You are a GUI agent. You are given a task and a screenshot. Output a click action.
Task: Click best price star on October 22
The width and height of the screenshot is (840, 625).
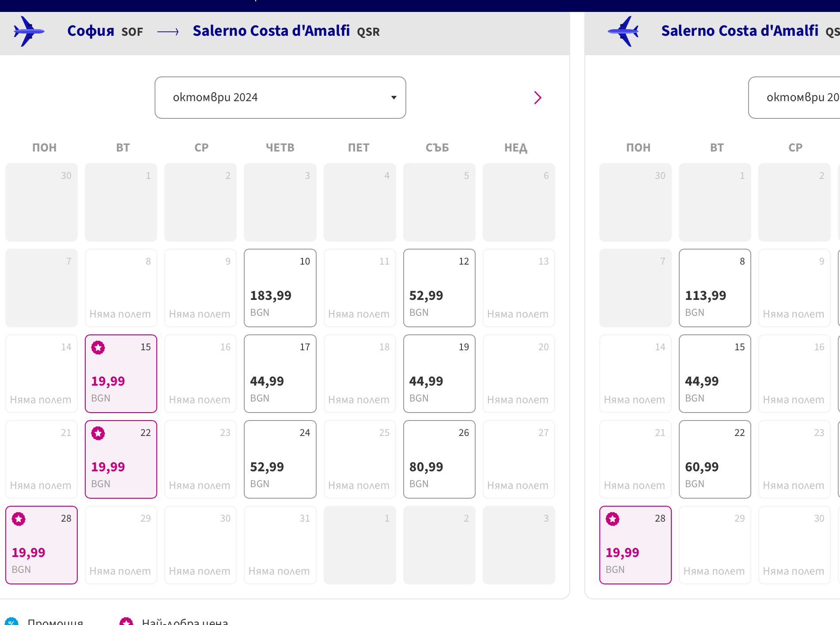tap(98, 433)
